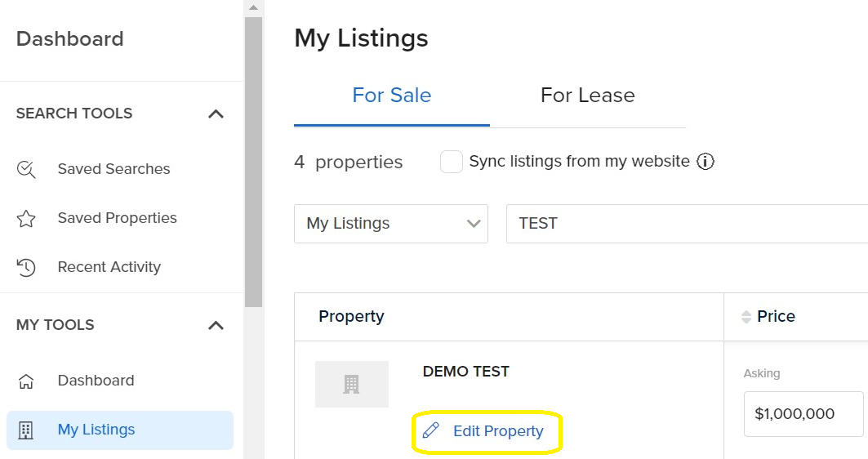The width and height of the screenshot is (868, 459).
Task: Collapse the SEARCH TOOLS section
Action: pyautogui.click(x=216, y=114)
